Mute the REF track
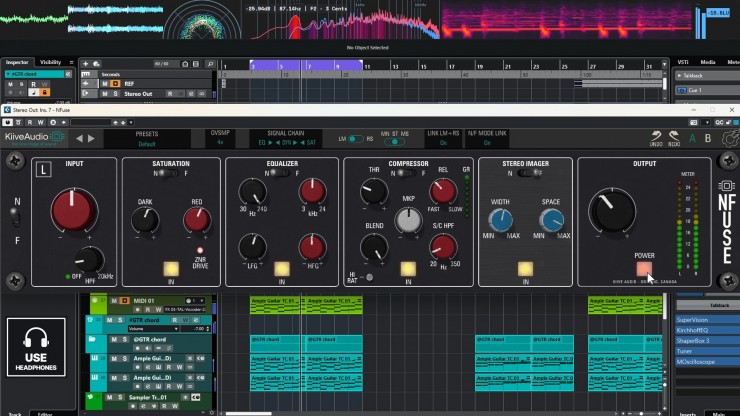 [x=105, y=84]
